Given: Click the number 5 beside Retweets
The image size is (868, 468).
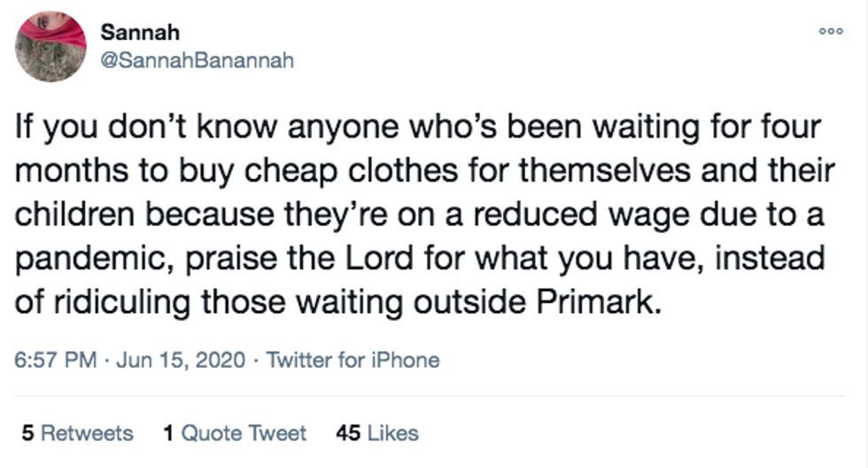Looking at the screenshot, I should [x=27, y=433].
